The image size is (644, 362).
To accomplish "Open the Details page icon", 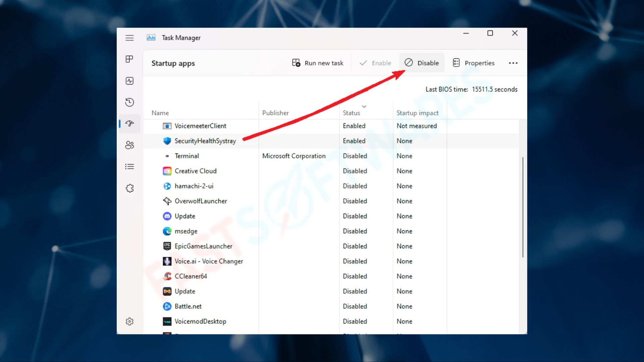I will coord(129,167).
